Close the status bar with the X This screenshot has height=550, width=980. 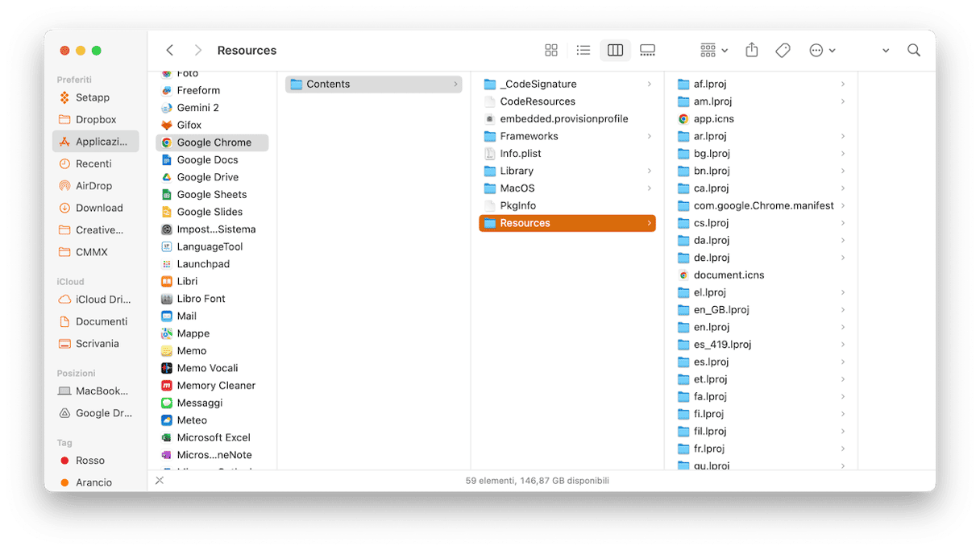pyautogui.click(x=160, y=481)
